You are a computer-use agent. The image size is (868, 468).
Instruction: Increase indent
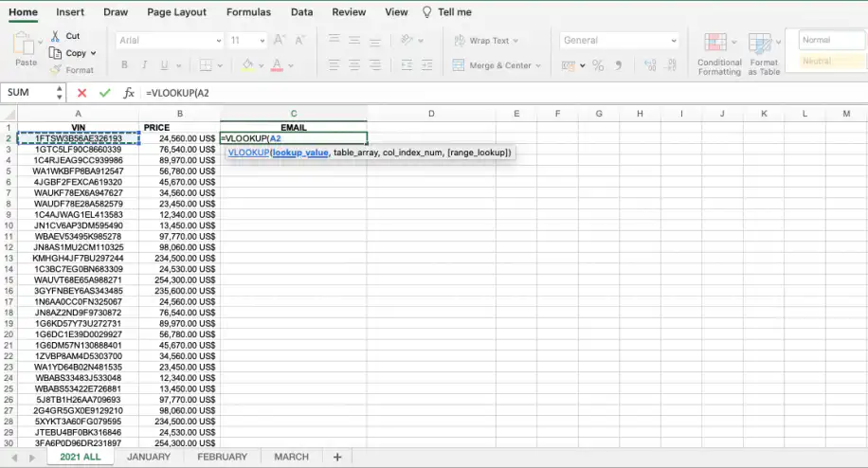(x=426, y=65)
